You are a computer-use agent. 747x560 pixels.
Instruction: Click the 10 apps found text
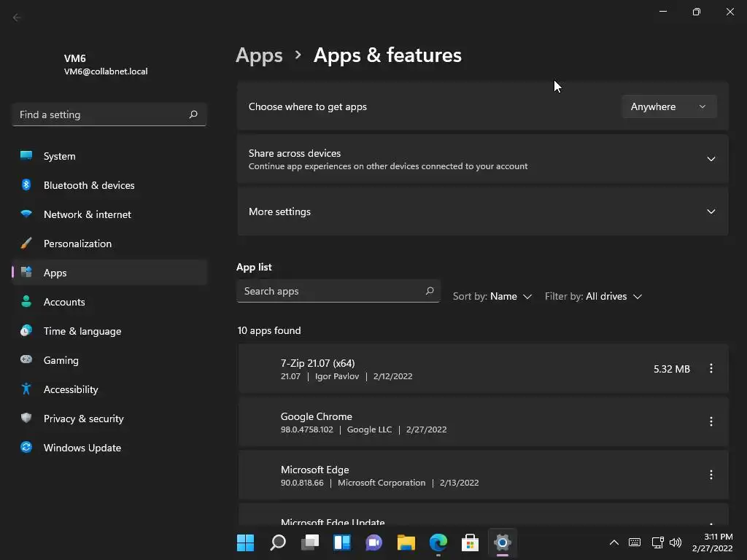click(269, 330)
